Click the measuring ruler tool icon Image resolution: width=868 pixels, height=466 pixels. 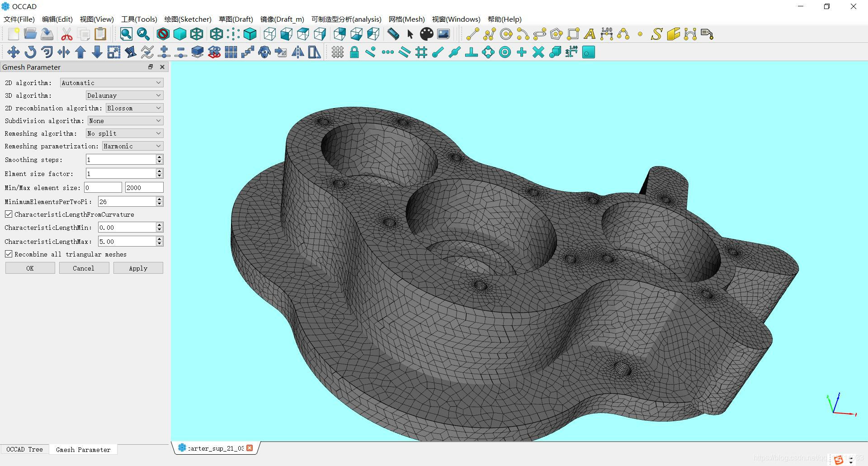(393, 34)
